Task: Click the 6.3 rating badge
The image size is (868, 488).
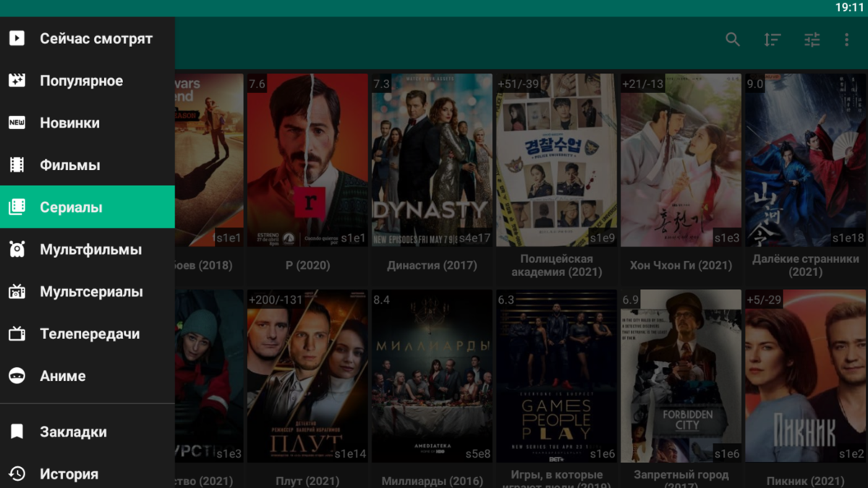Action: [506, 299]
